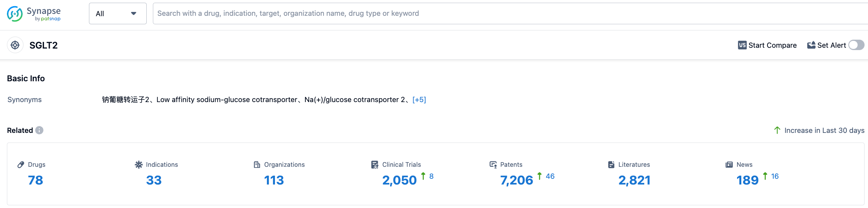This screenshot has width=868, height=208.
Task: Click the Start Compare VS icon
Action: coord(742,45)
